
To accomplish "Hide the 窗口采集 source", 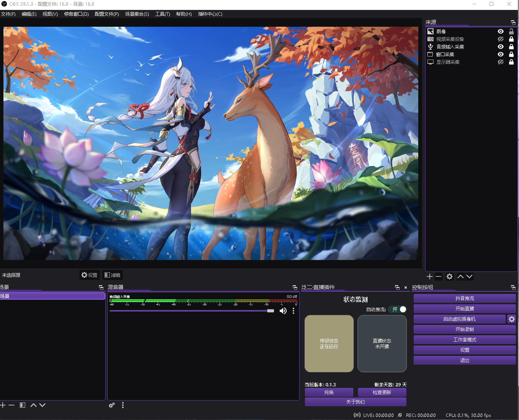I will pyautogui.click(x=501, y=54).
